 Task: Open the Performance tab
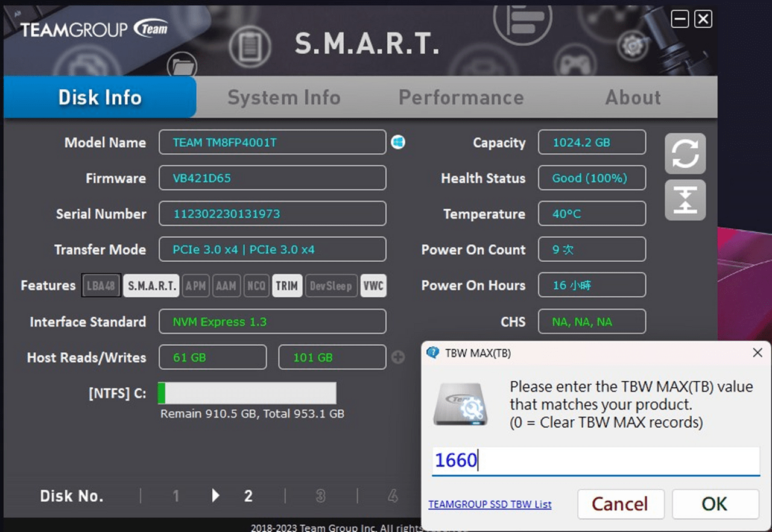coord(461,97)
